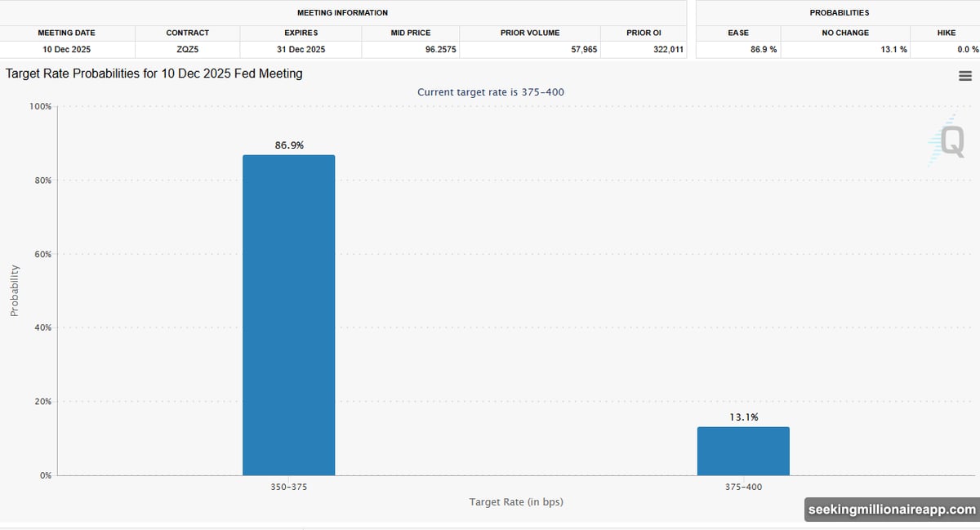Open the seekingmillionaireapp.com watermark link
980x530 pixels.
coord(891,510)
